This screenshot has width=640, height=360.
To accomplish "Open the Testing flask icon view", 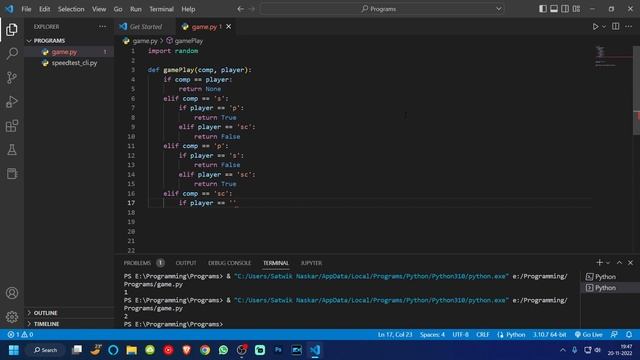I will (12, 150).
